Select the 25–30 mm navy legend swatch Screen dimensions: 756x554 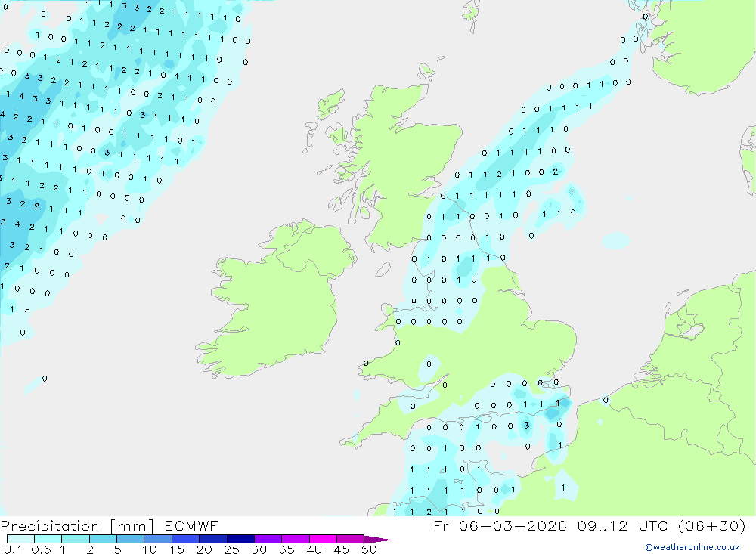point(240,539)
